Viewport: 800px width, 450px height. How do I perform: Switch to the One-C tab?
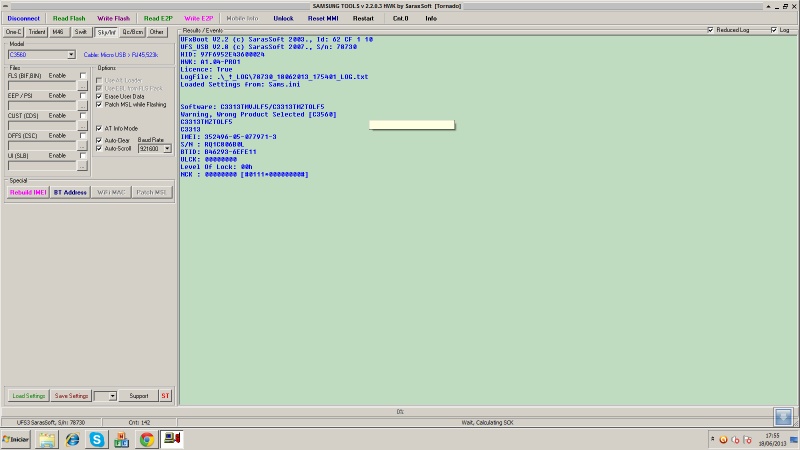point(13,32)
